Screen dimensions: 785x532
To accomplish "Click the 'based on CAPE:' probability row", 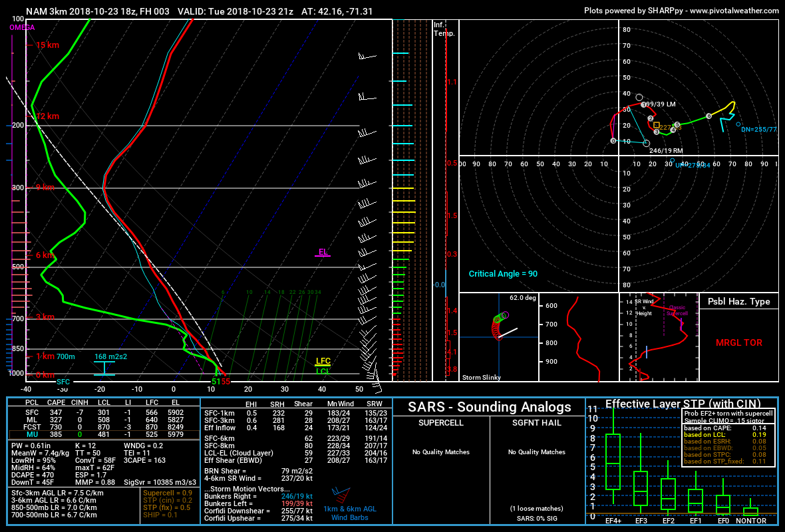I will pyautogui.click(x=725, y=428).
